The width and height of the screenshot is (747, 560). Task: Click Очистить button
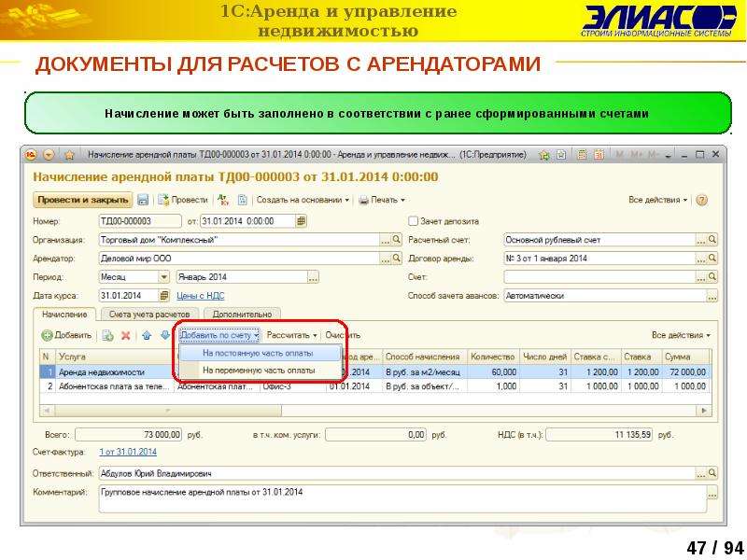pos(343,335)
